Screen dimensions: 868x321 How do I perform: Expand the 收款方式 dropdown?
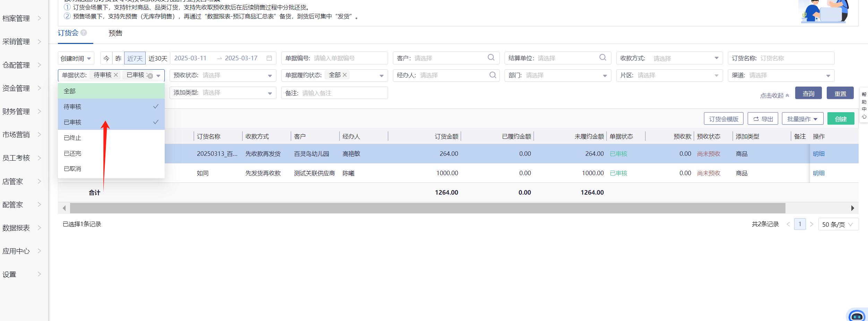(716, 58)
